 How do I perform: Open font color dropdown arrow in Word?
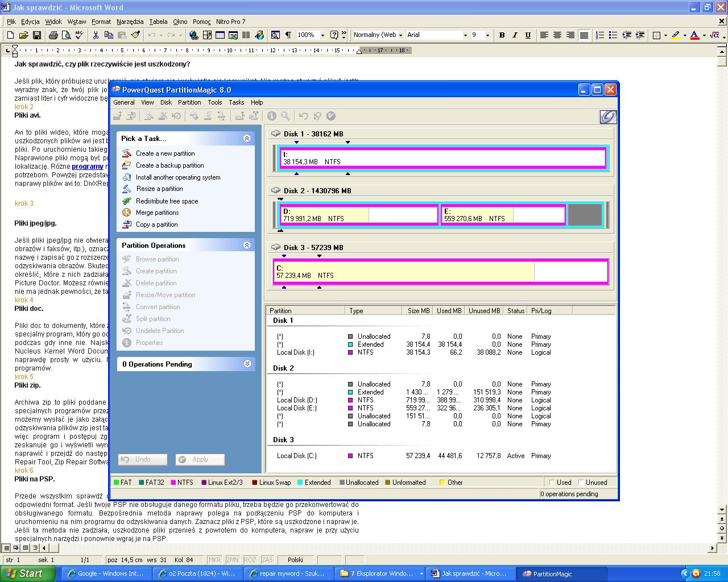point(704,35)
